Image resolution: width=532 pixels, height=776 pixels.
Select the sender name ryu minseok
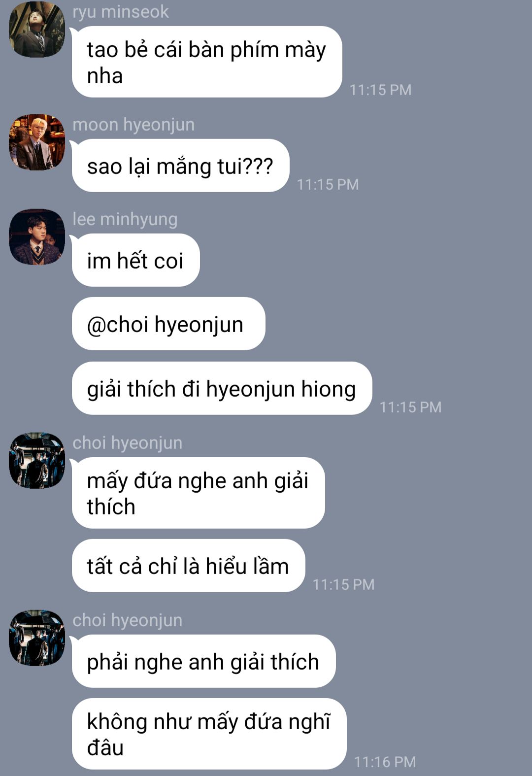[x=121, y=11]
